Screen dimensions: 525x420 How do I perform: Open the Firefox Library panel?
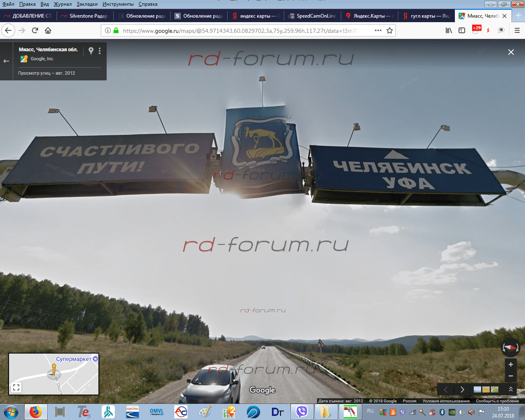tap(449, 30)
